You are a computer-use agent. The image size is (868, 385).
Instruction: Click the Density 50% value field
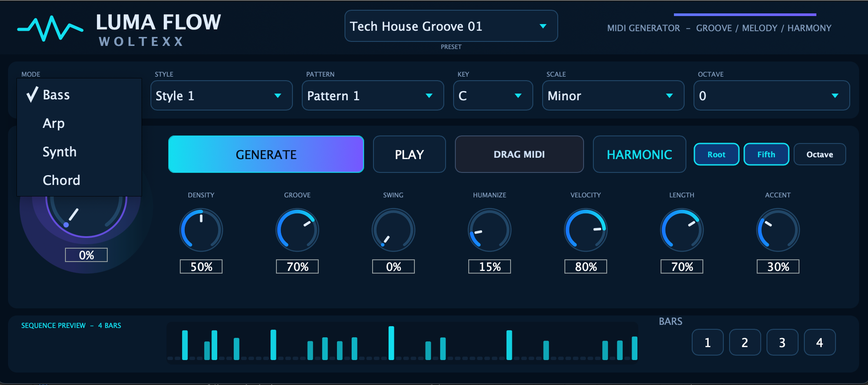coord(201,266)
